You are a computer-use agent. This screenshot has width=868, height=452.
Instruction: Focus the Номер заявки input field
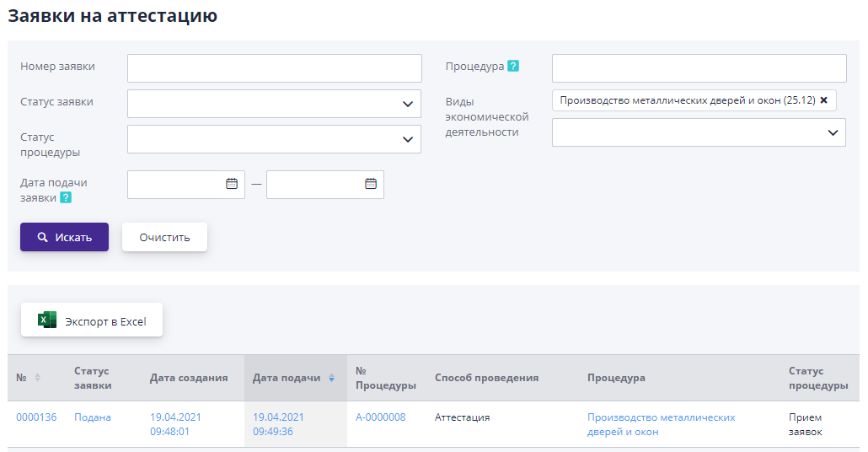point(274,68)
